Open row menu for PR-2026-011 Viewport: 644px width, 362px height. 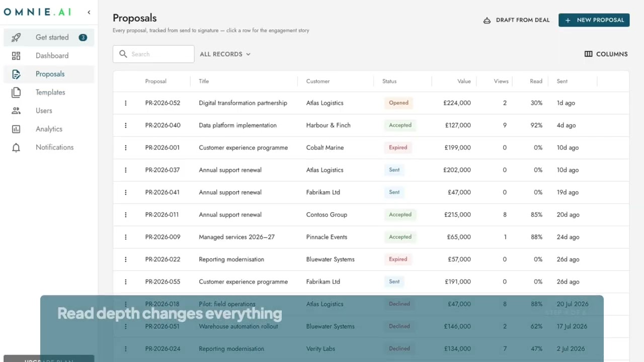[x=126, y=215]
